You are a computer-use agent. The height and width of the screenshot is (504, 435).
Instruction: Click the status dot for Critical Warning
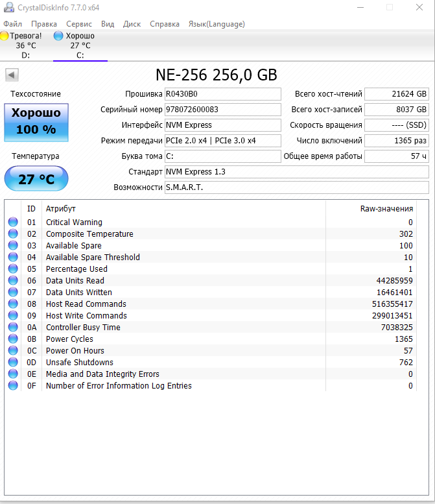(13, 222)
